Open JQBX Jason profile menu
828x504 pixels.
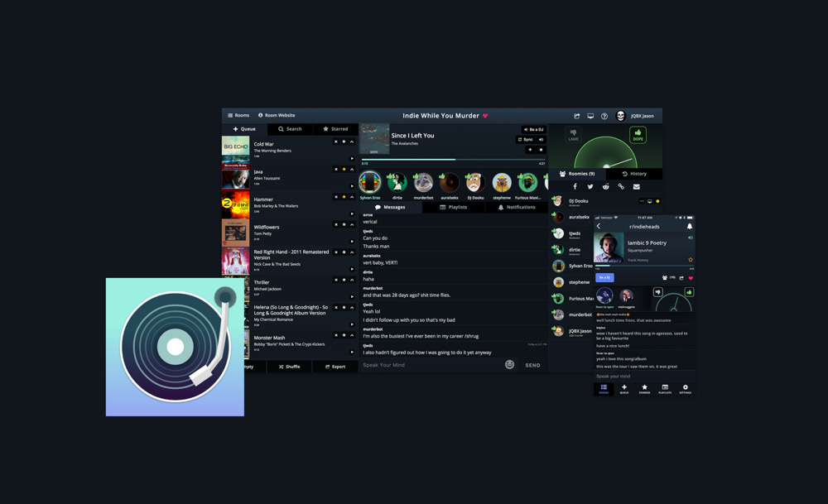tap(641, 116)
